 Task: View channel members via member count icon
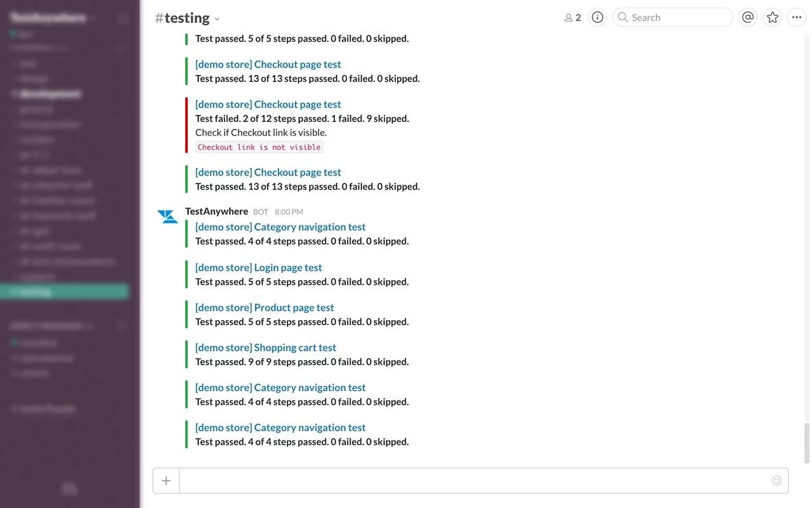(x=573, y=18)
